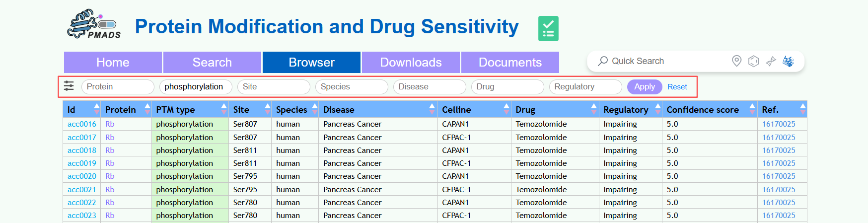The image size is (868, 223).
Task: Open the Downloads tab
Action: click(x=411, y=63)
